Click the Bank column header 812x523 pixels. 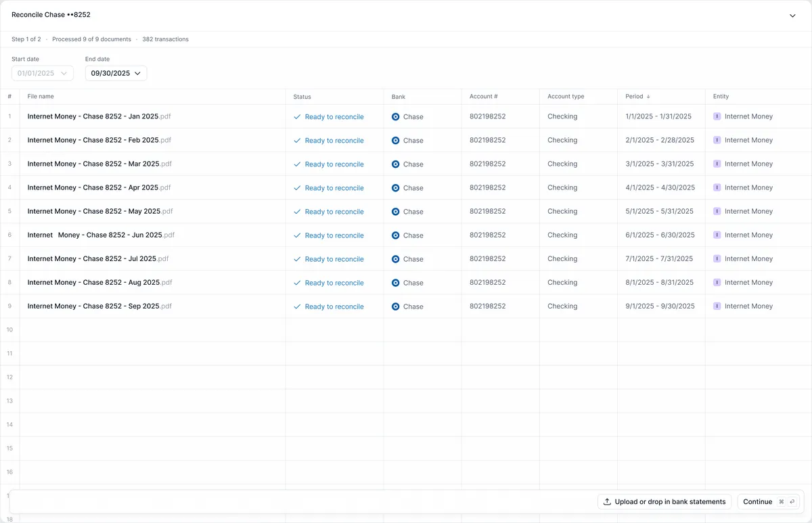click(x=399, y=97)
